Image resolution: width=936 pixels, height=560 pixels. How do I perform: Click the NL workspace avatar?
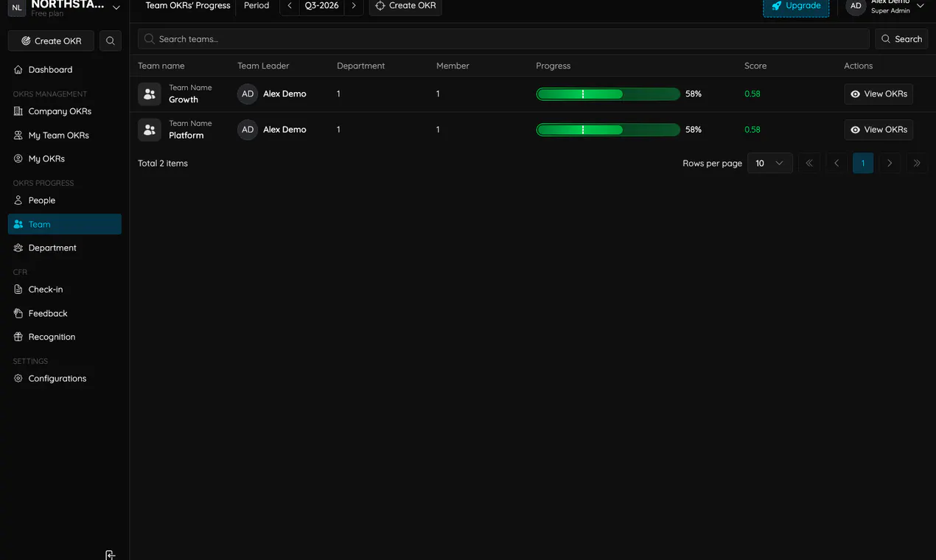pos(17,7)
